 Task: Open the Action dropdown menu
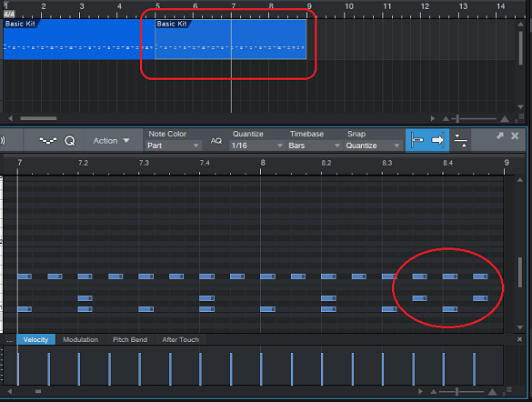coord(111,141)
